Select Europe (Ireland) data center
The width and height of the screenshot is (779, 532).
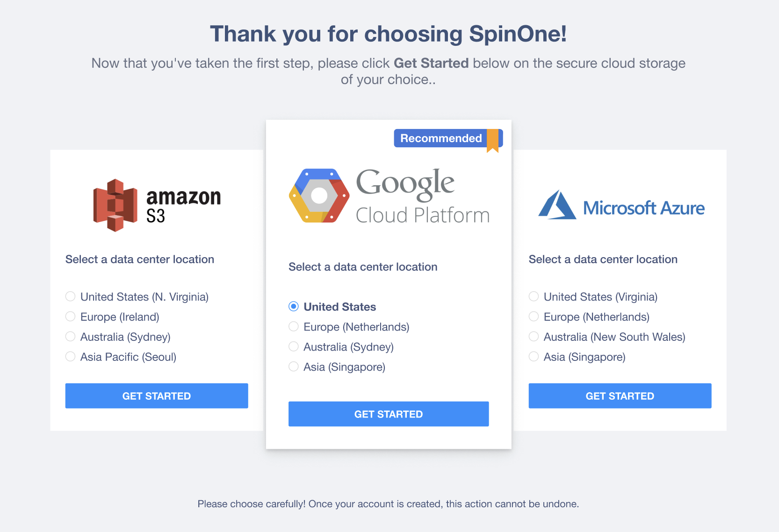click(x=71, y=316)
